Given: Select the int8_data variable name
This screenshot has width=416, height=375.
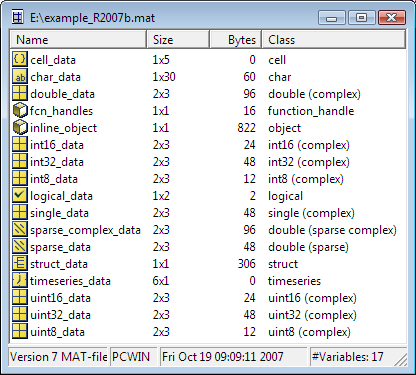Looking at the screenshot, I should pos(54,179).
